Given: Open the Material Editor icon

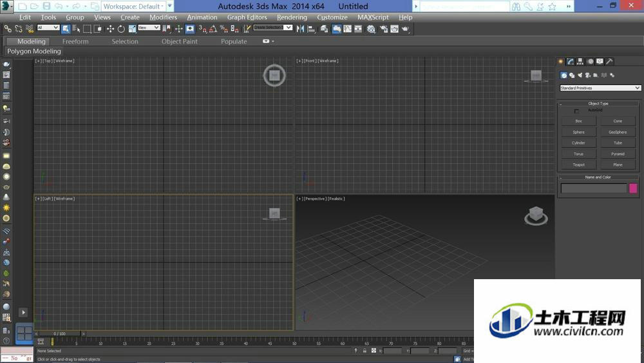Looking at the screenshot, I should point(370,29).
